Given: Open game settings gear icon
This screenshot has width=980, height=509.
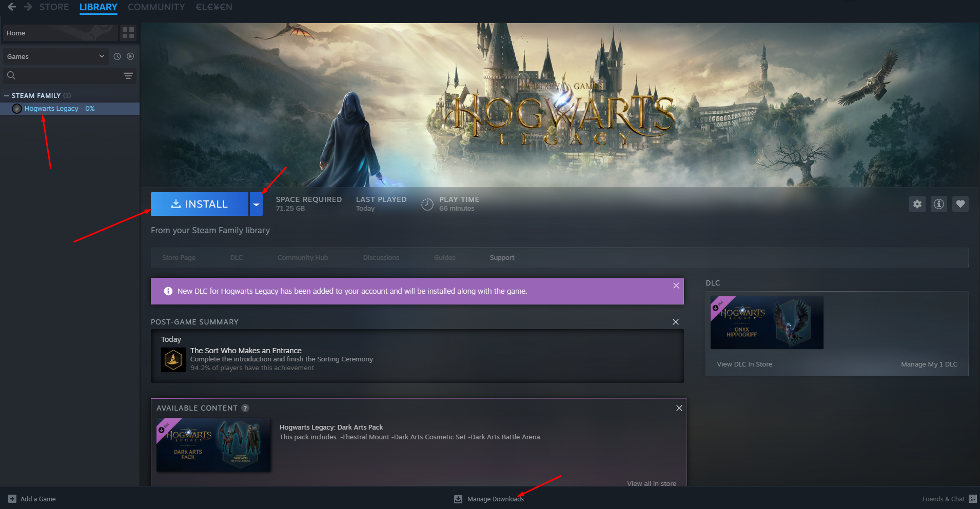Looking at the screenshot, I should point(917,204).
